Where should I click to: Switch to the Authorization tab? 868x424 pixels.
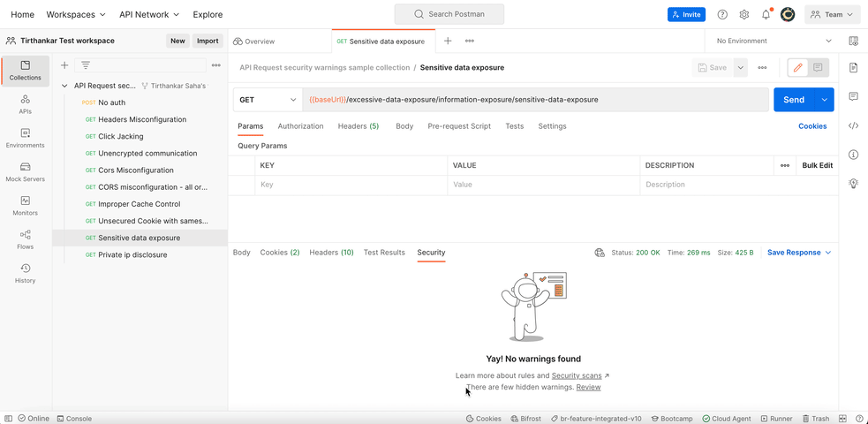(x=300, y=126)
